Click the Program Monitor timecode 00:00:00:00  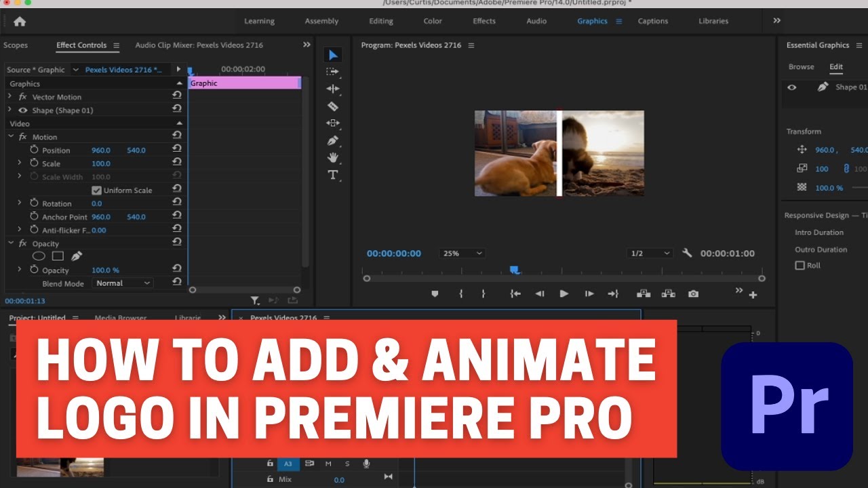394,253
